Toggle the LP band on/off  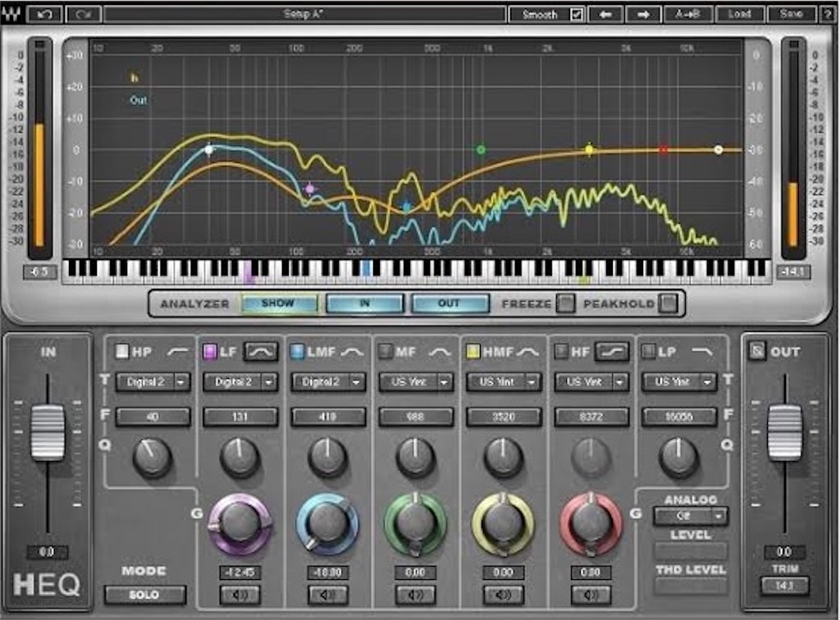click(648, 351)
